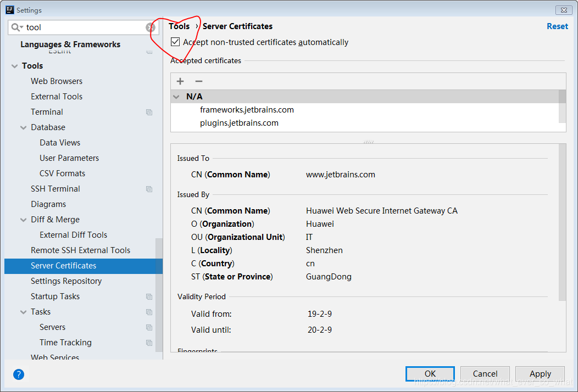578x392 pixels.
Task: Click into the settings search field
Action: click(85, 27)
